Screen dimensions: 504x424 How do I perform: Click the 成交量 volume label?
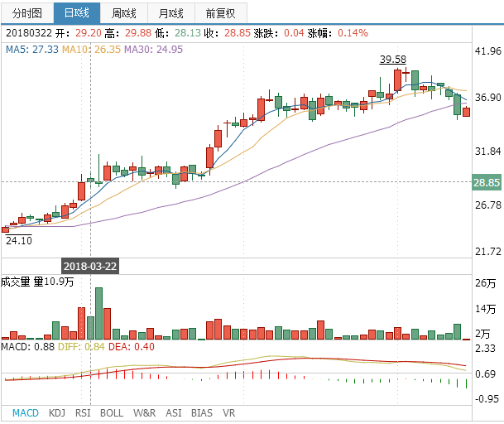coord(16,282)
